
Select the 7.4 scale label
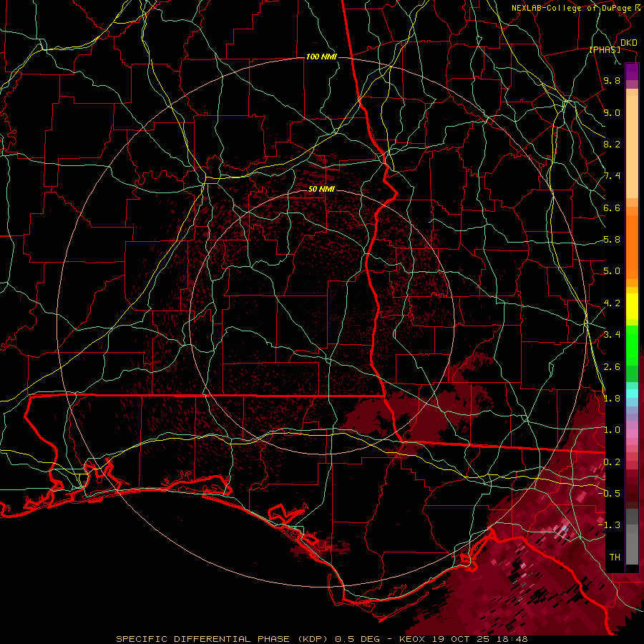tap(612, 176)
